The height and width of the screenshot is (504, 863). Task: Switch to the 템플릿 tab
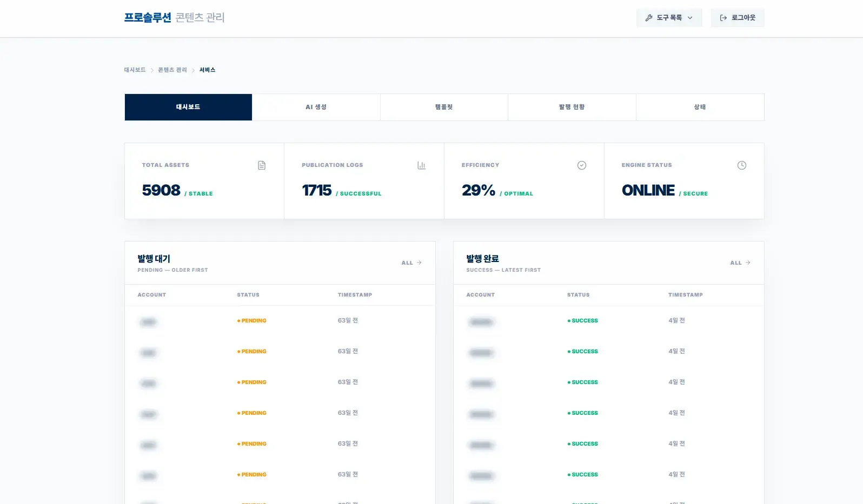pyautogui.click(x=444, y=107)
